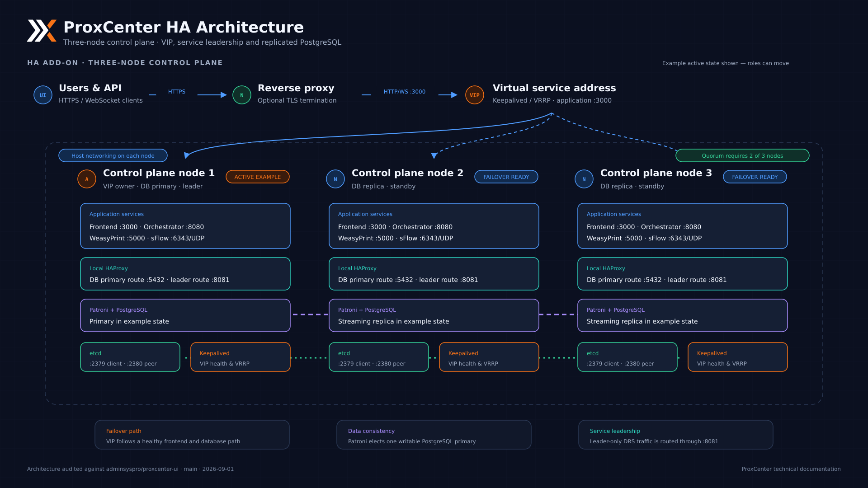Select node 2 Local HAProxy box
Screen dimensions: 868x488
[434, 274]
